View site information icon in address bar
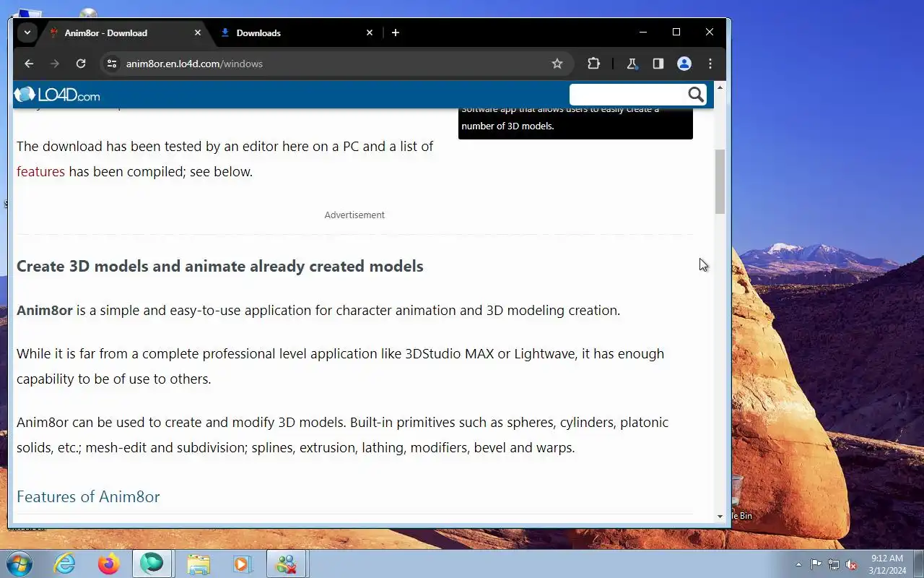 click(111, 64)
